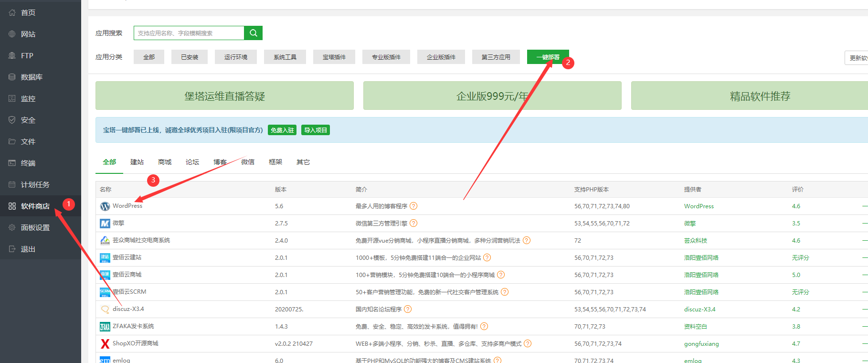Click help icon beside 国内知名论坛程序

[408, 309]
